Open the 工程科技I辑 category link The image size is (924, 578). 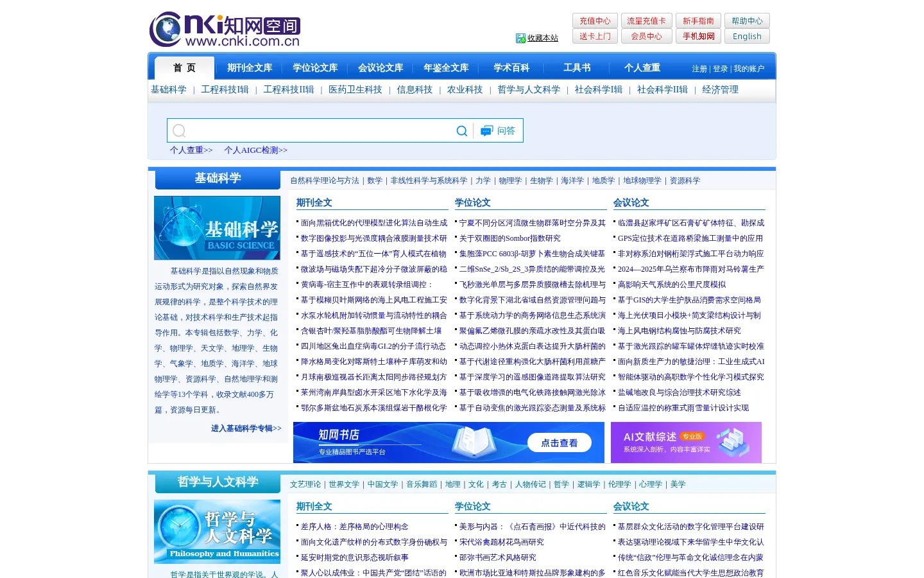coord(225,90)
